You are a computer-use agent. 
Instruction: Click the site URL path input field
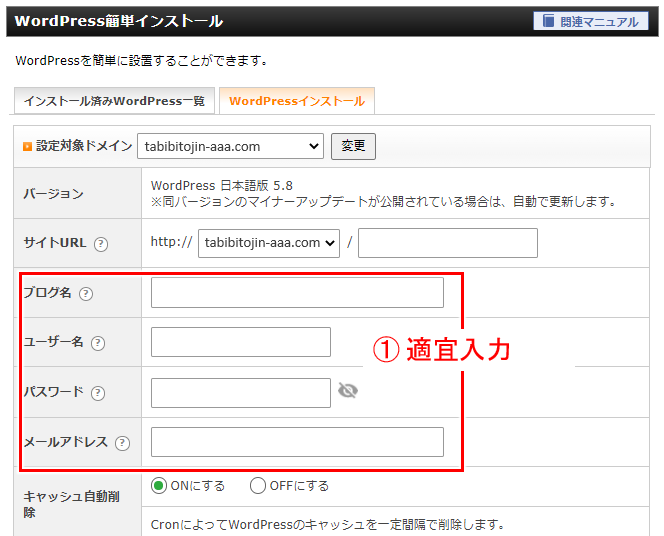tap(448, 243)
